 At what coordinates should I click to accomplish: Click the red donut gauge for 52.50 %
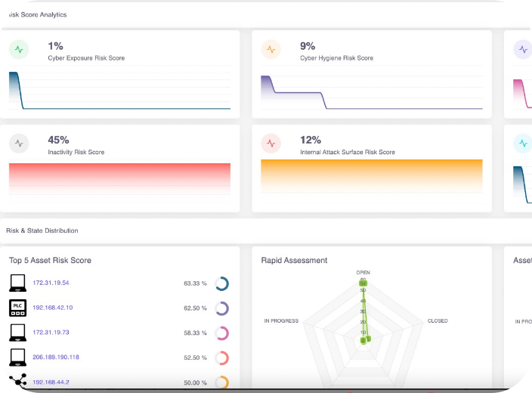click(x=222, y=358)
